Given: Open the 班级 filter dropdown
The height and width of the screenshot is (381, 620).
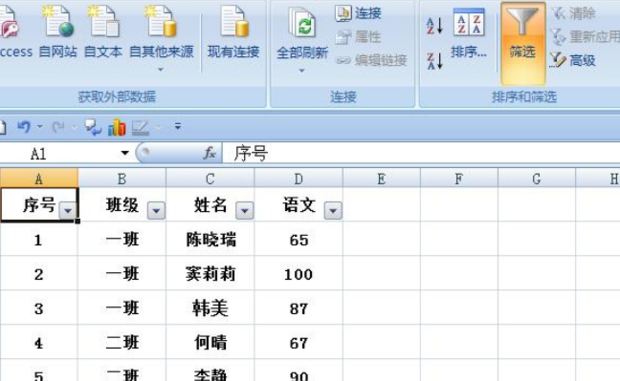Looking at the screenshot, I should tap(156, 210).
